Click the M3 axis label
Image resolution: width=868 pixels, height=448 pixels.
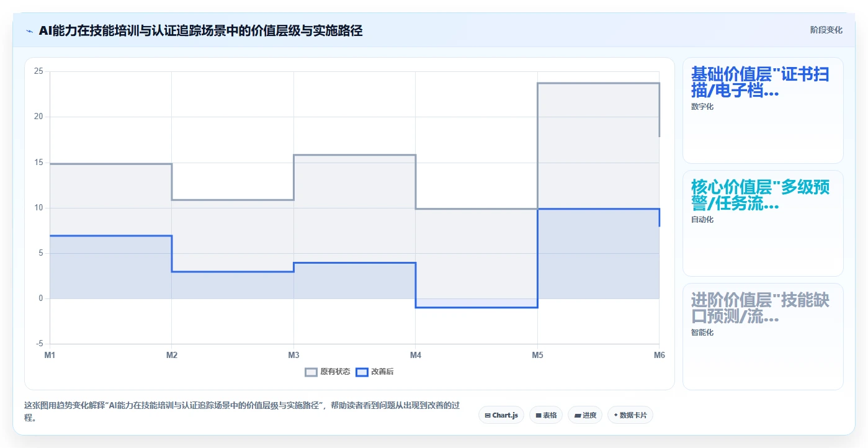[293, 356]
